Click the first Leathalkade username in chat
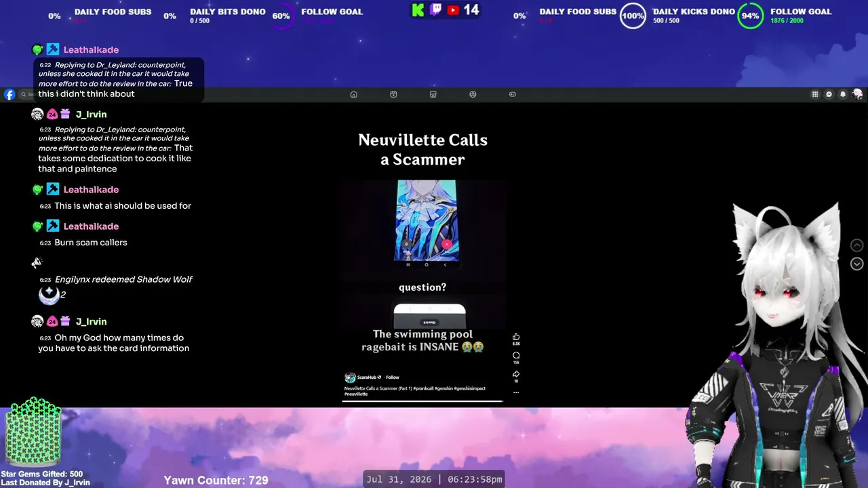The image size is (868, 488). pos(91,49)
